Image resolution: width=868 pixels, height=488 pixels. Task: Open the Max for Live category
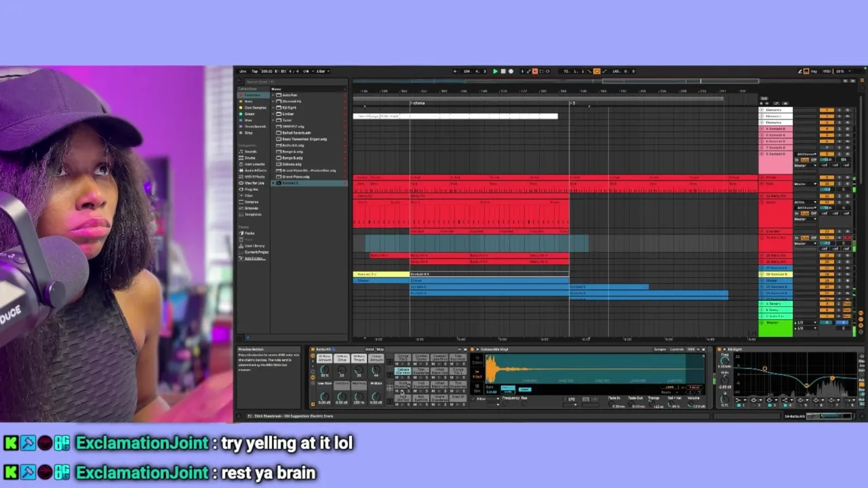[x=254, y=183]
